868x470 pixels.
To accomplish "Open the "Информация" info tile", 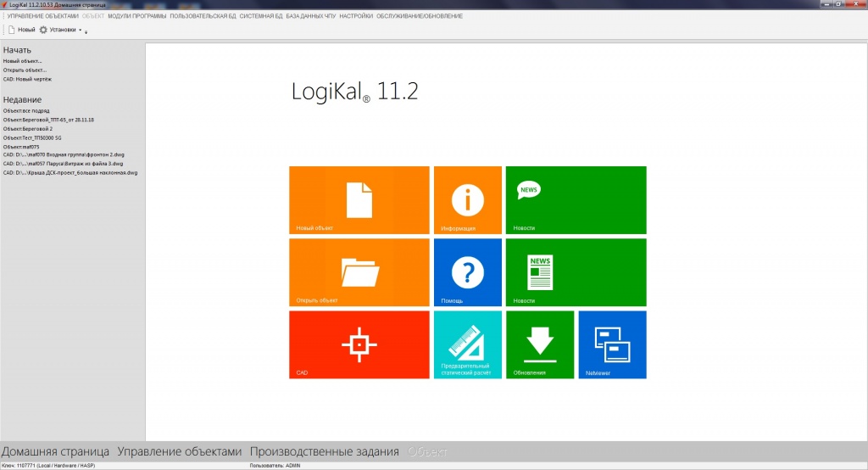I will coord(467,200).
